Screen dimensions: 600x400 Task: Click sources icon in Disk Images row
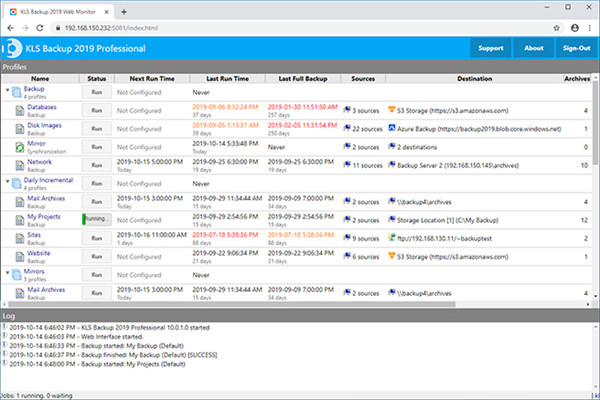[347, 128]
